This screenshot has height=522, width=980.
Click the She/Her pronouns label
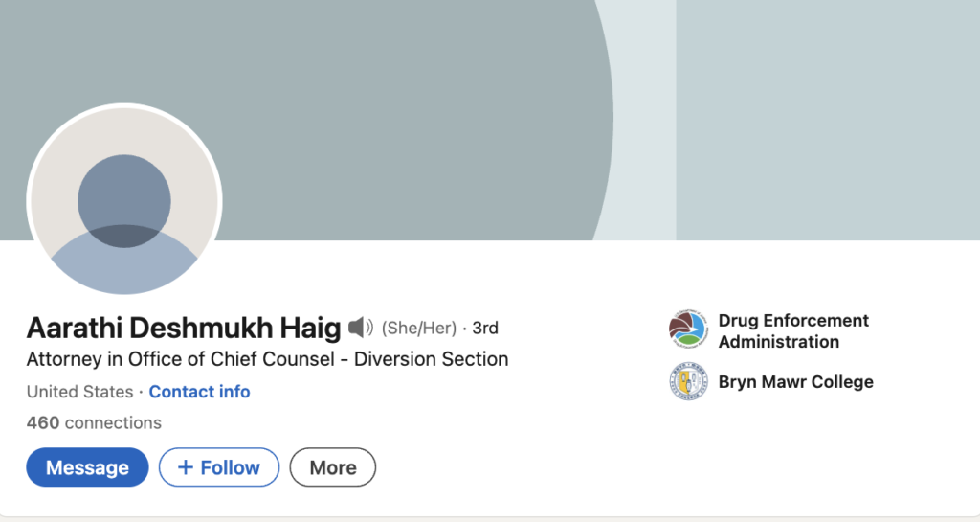(419, 329)
